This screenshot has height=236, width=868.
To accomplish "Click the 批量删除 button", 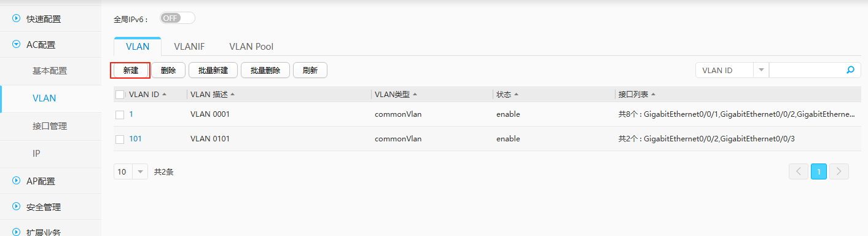I will pos(265,71).
